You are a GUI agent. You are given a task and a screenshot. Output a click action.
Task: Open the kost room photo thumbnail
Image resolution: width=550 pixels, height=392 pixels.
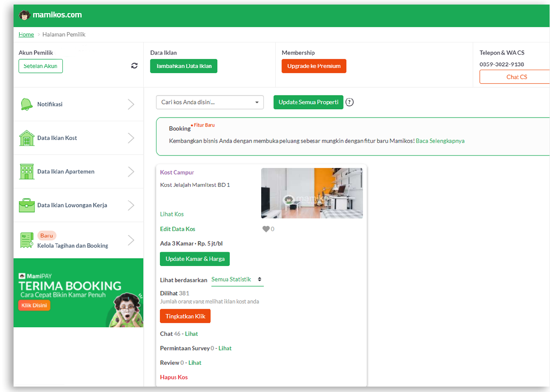pyautogui.click(x=312, y=194)
